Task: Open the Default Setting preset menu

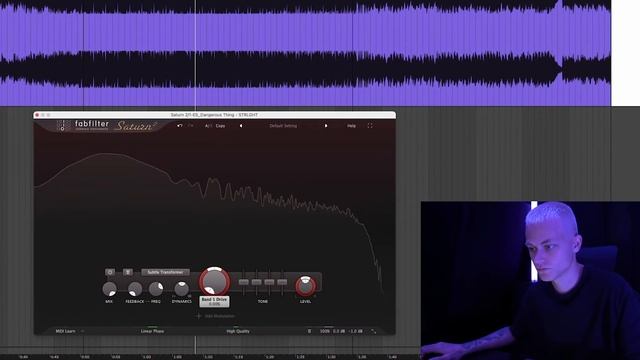Action: [x=283, y=126]
